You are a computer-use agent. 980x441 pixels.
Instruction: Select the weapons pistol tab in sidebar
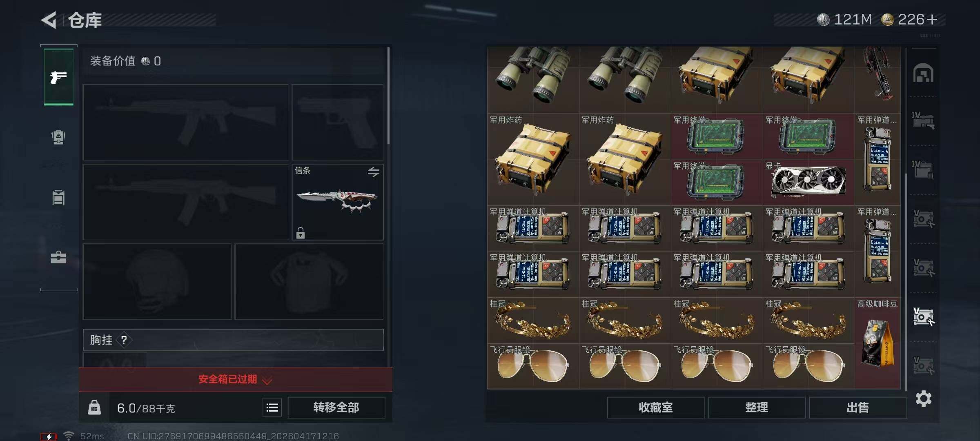pos(59,77)
